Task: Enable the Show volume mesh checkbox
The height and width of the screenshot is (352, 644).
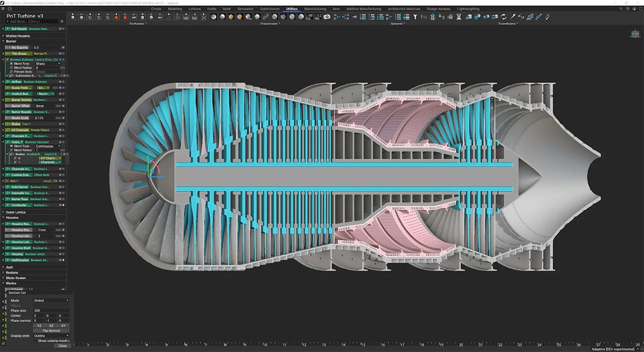Action: (x=36, y=341)
